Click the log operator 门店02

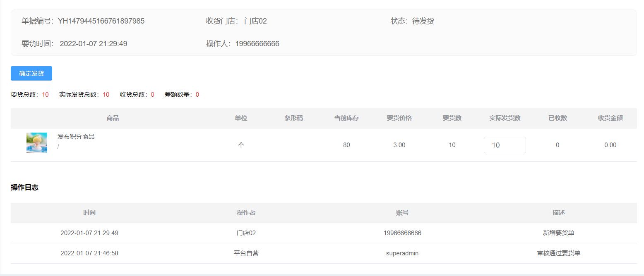(246, 233)
